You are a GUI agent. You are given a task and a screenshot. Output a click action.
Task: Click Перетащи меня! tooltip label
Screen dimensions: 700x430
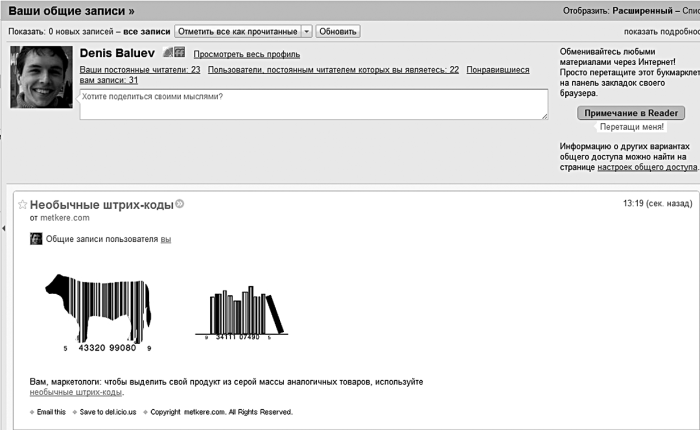[632, 127]
